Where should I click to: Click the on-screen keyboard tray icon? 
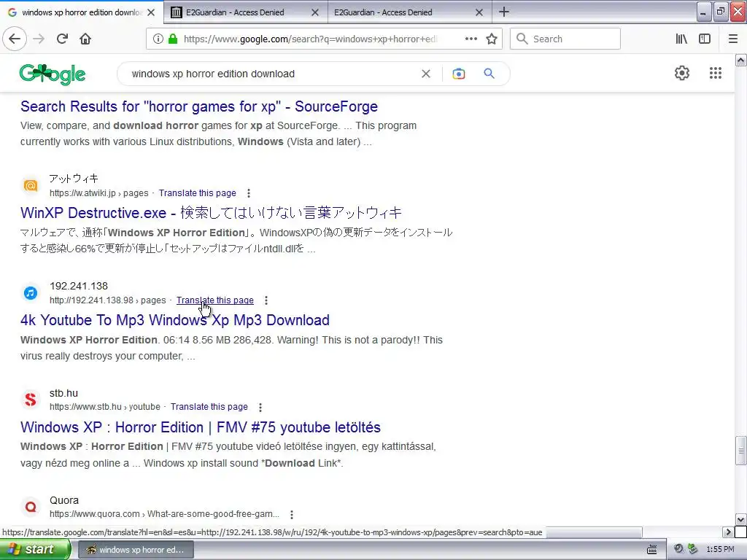tap(651, 550)
